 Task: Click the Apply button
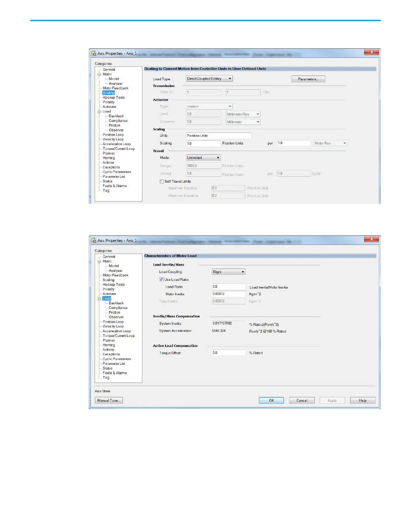coord(332,400)
